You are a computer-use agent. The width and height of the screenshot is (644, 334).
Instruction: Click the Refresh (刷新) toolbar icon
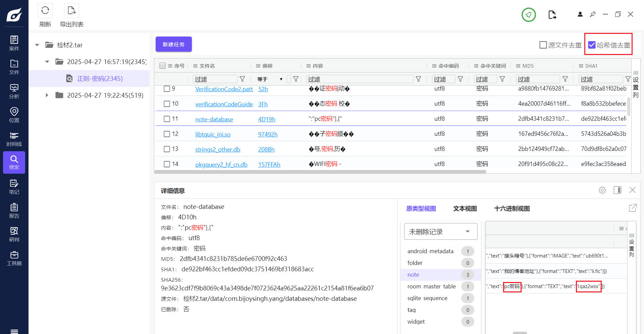point(45,11)
